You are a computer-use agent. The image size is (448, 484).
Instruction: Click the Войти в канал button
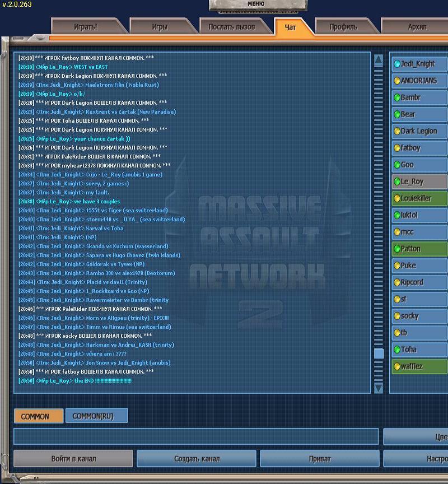(73, 459)
